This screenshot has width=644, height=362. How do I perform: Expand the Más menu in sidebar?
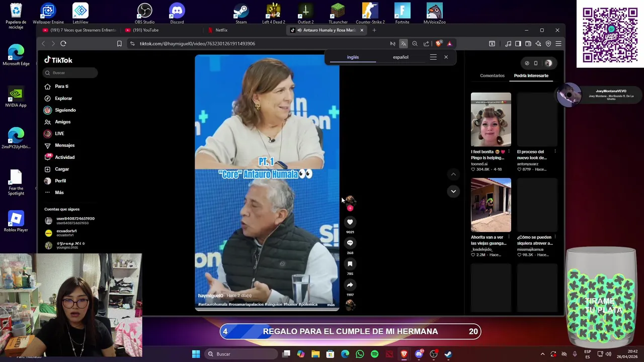click(59, 193)
